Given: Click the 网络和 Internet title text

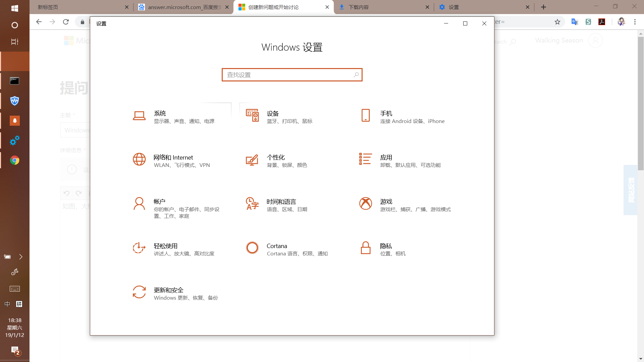Looking at the screenshot, I should [x=173, y=158].
